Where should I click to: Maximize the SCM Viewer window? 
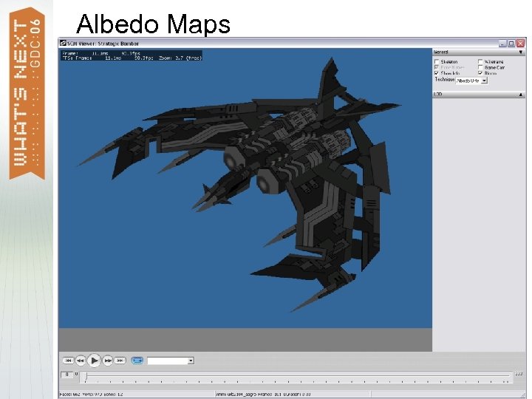(511, 44)
